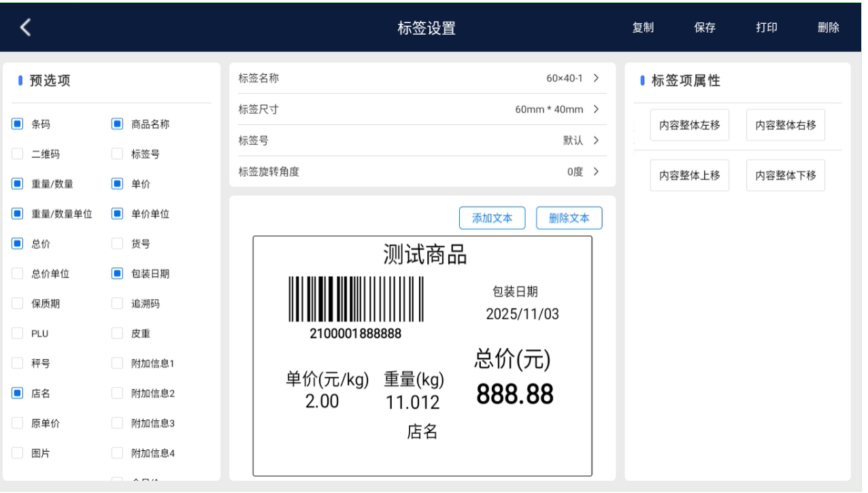Select 测试商品 title on label preview

[x=425, y=255]
